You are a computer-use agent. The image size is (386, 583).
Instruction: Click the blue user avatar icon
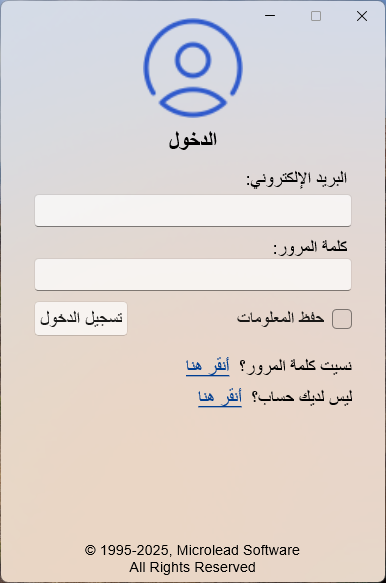pos(193,68)
